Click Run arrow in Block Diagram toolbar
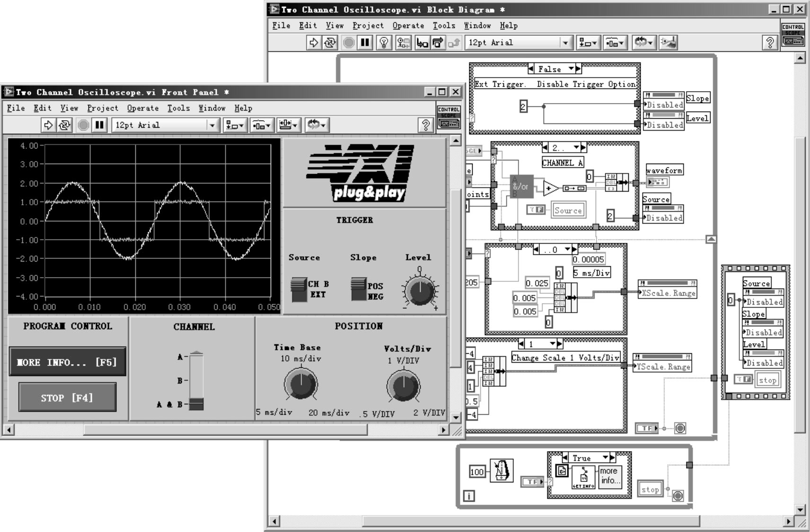The height and width of the screenshot is (532, 810). tap(313, 43)
